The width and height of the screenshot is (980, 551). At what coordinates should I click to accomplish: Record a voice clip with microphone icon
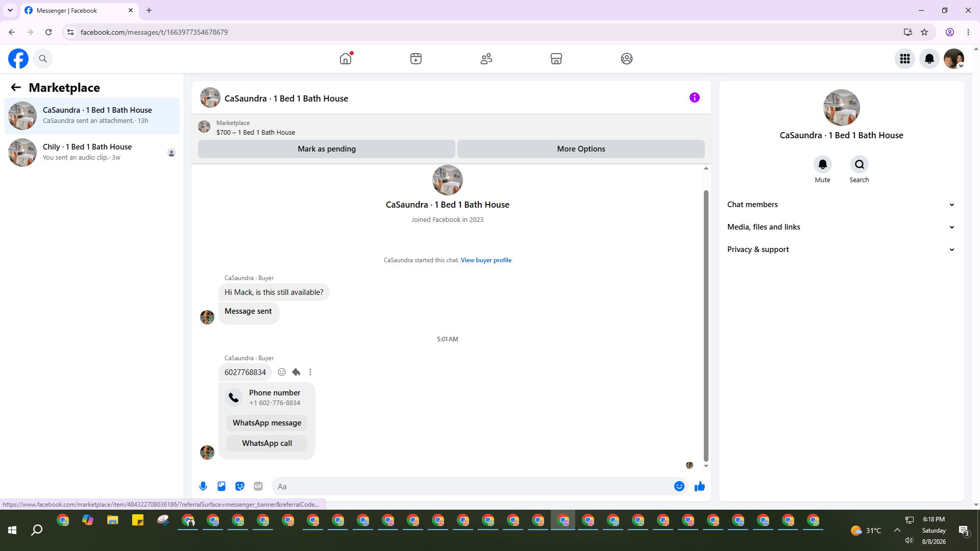point(203,486)
